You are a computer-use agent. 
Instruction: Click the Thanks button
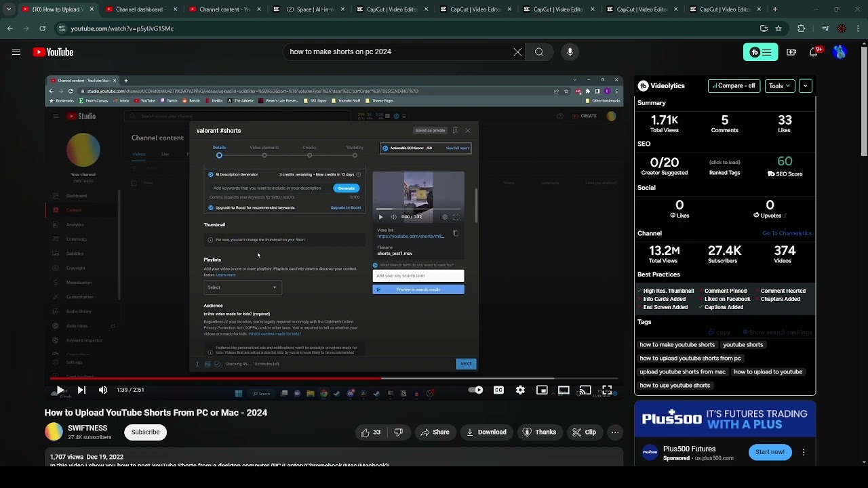tap(539, 432)
